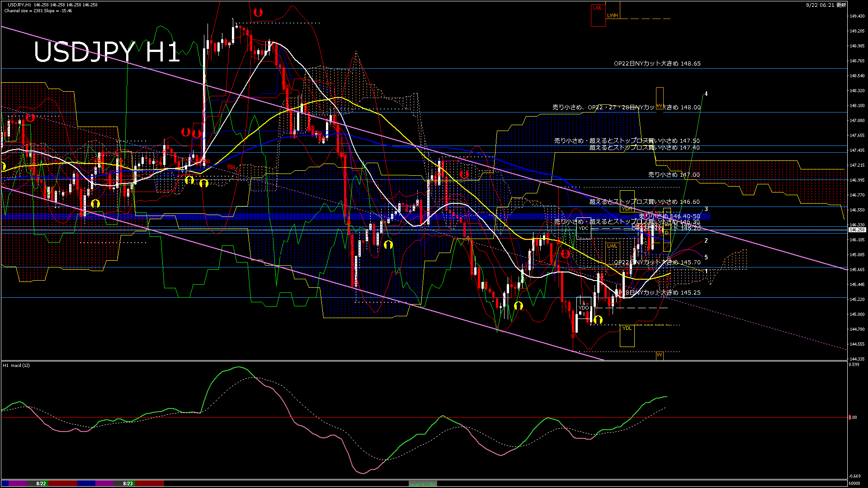Click the LWH label near top right
The width and height of the screenshot is (868, 488).
coord(613,15)
